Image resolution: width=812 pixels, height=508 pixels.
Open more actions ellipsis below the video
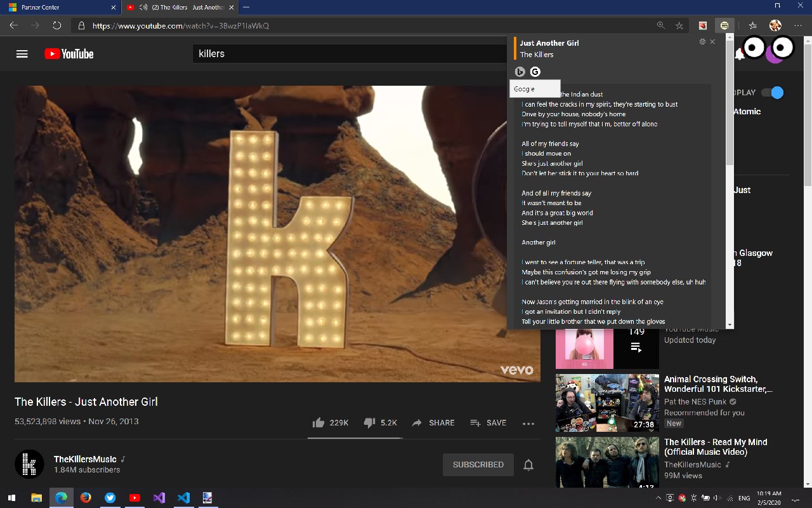528,424
